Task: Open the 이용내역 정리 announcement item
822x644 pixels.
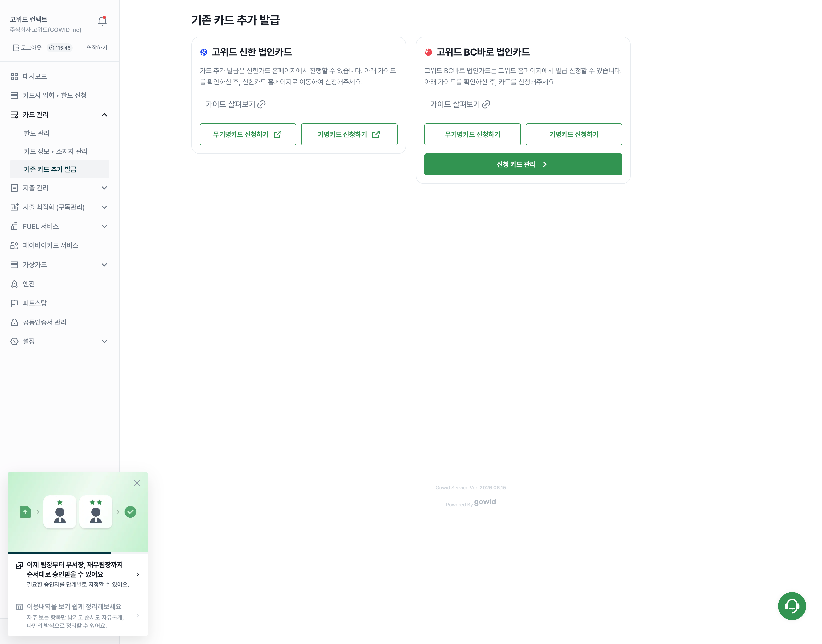Action: tap(78, 615)
